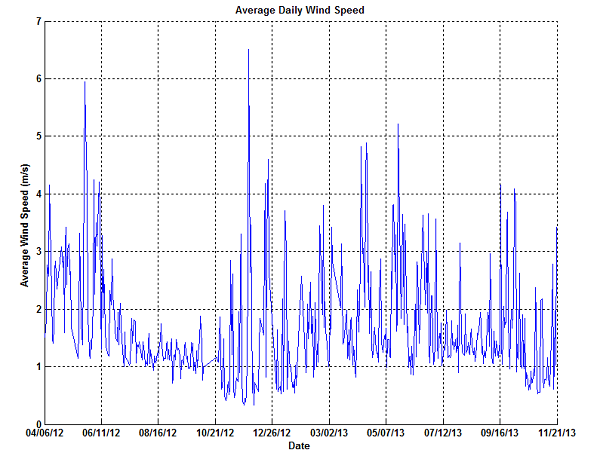Select the 06/11/12 date tick label
This screenshot has height=459, width=600.
(101, 433)
